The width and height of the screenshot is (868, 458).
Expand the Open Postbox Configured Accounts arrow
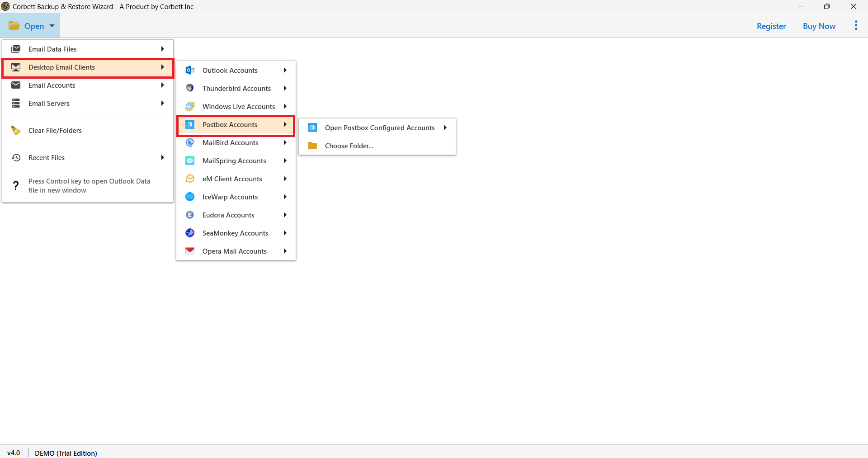(445, 127)
